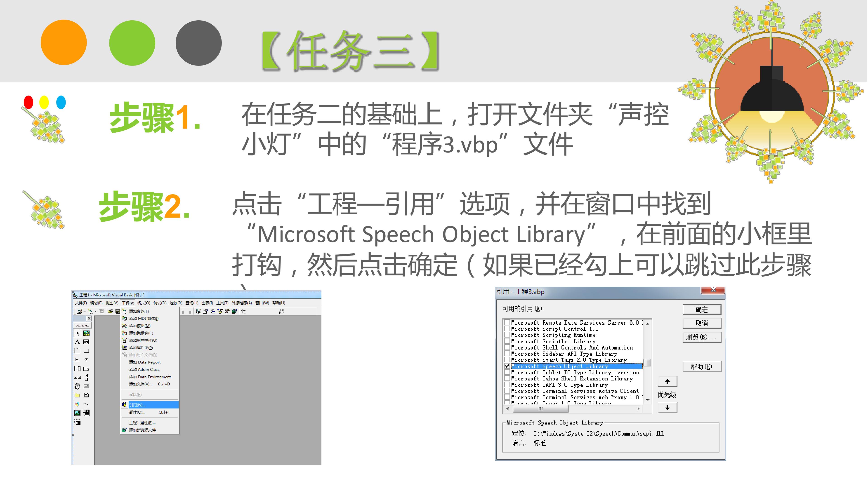The image size is (868, 488).
Task: Click the 浏览(B)... browse button
Action: click(702, 337)
